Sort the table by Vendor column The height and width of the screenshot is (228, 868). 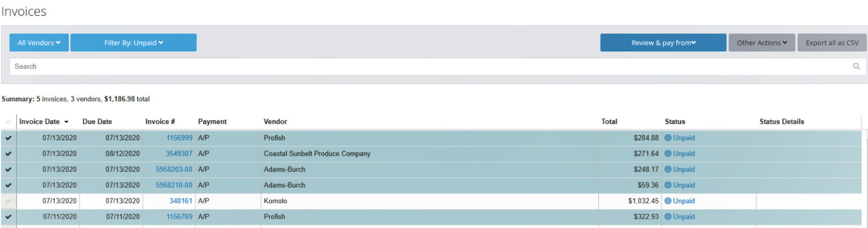click(x=275, y=121)
